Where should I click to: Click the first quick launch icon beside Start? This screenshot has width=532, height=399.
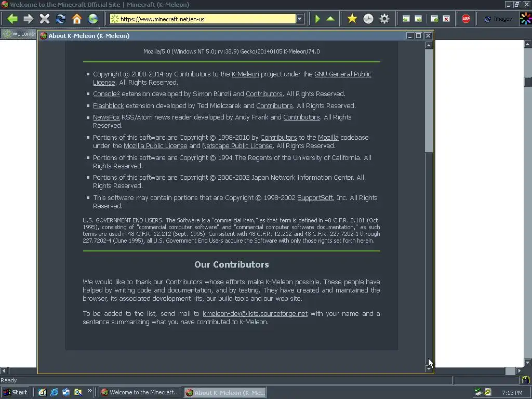pyautogui.click(x=42, y=392)
